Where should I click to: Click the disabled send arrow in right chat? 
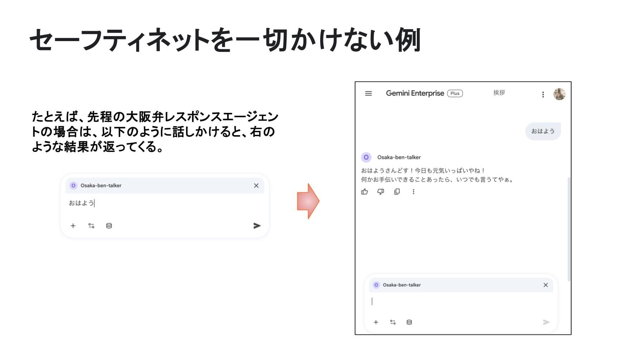(x=546, y=322)
